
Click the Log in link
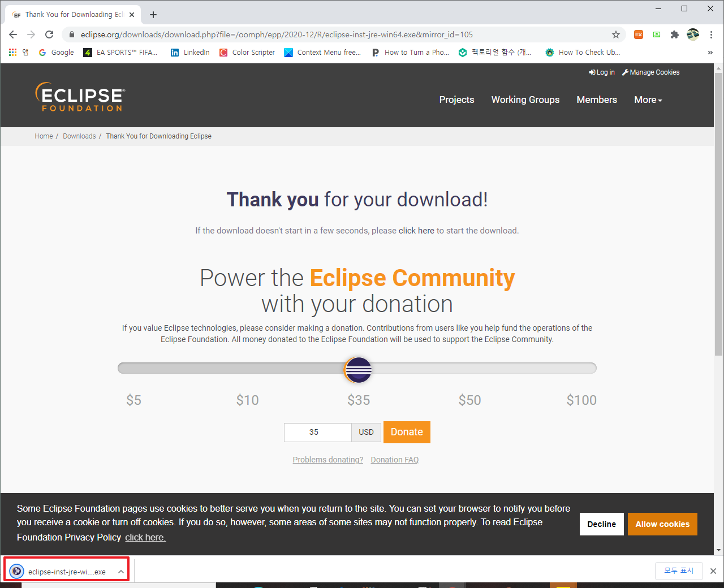(602, 72)
